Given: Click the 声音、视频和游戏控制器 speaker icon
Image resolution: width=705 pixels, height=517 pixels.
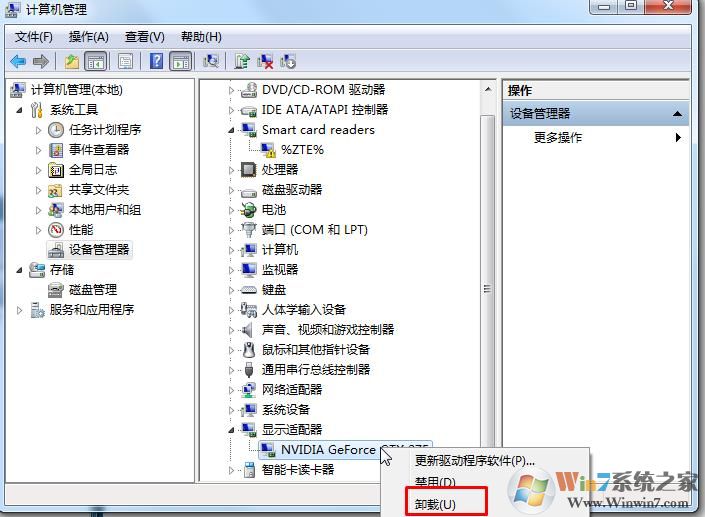Looking at the screenshot, I should 247,330.
